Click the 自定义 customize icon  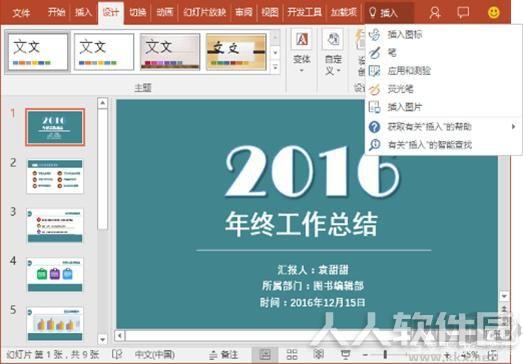[333, 40]
